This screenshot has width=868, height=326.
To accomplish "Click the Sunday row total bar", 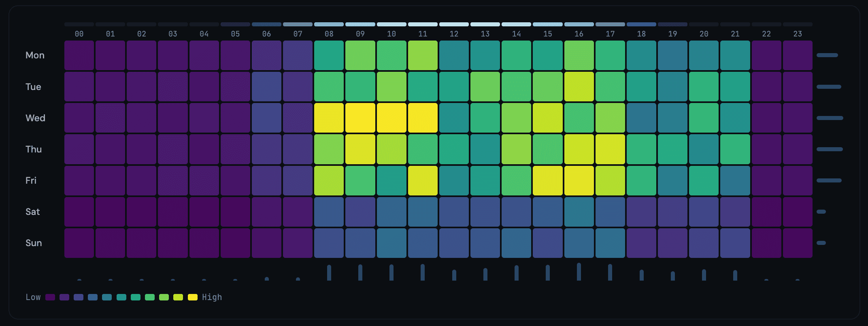I will [x=821, y=243].
